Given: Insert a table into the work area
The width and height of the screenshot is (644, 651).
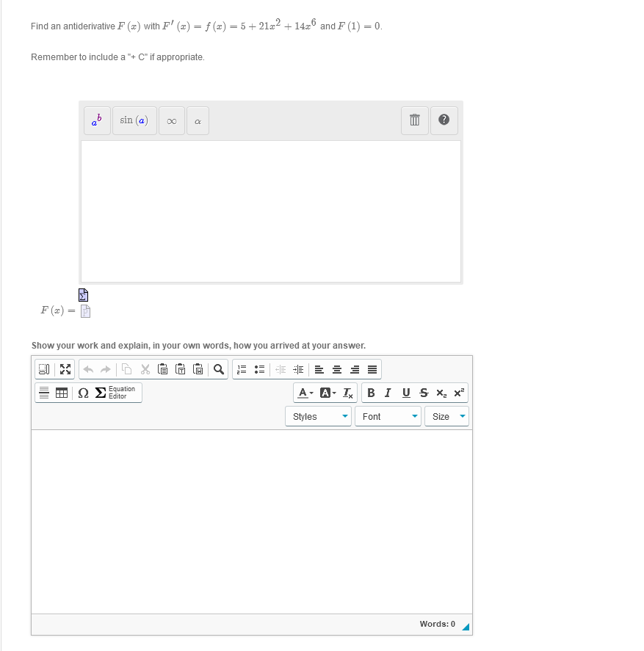Looking at the screenshot, I should pyautogui.click(x=62, y=393).
